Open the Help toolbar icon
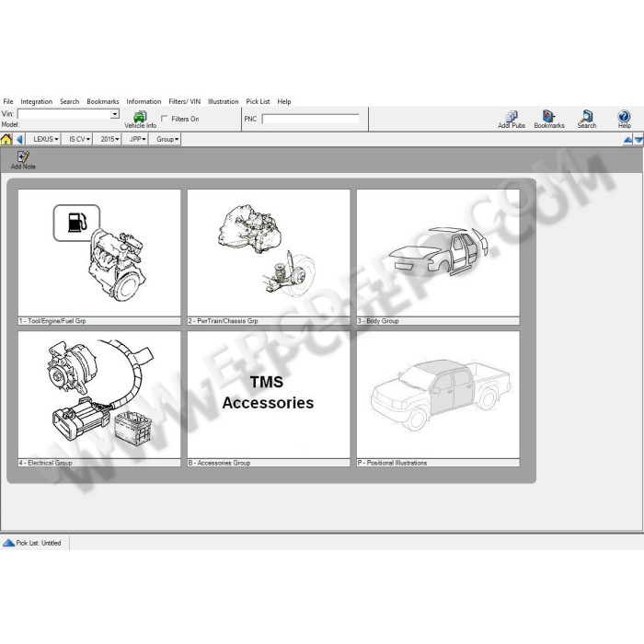 [624, 116]
